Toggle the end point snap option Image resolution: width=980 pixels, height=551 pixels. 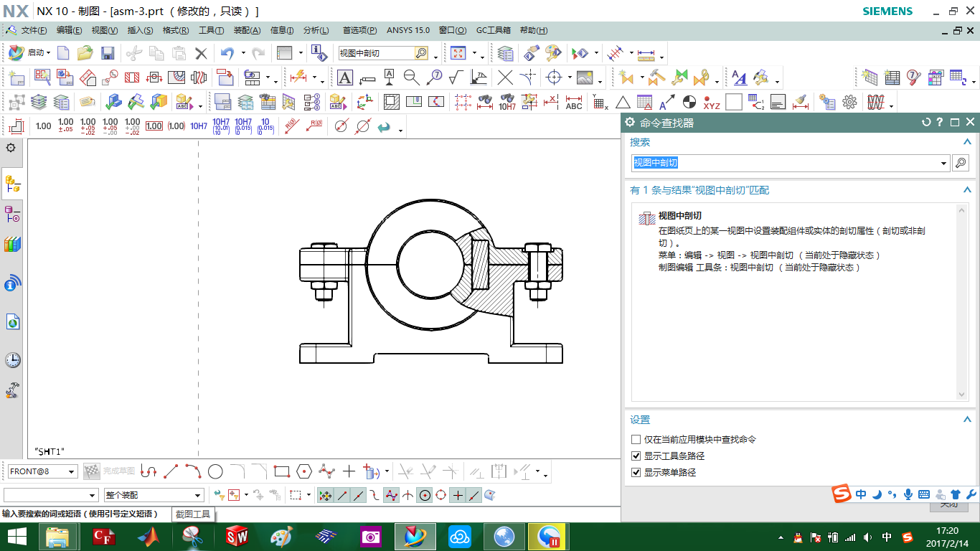342,495
